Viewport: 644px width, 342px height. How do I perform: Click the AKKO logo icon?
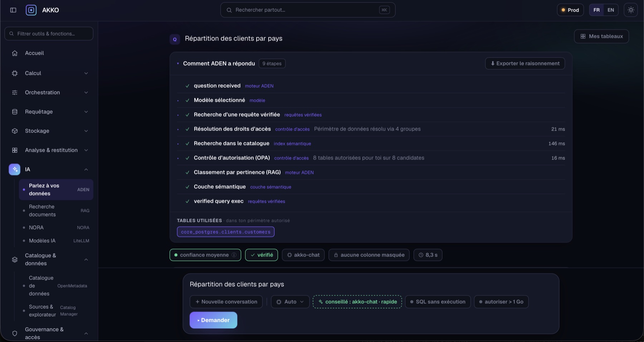pos(31,10)
